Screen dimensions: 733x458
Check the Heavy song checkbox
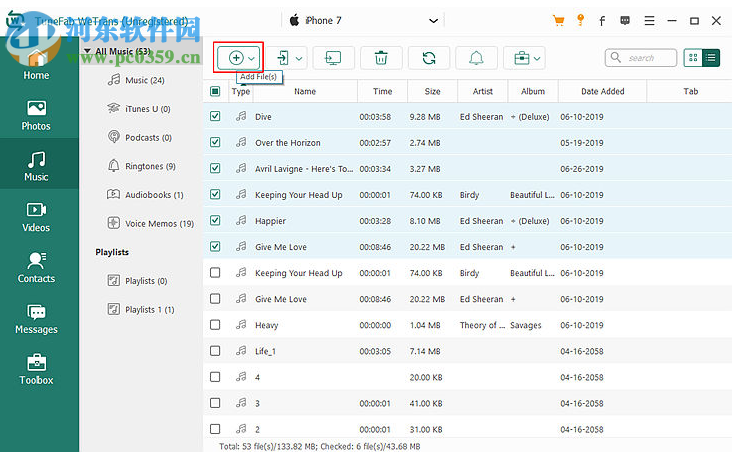point(215,324)
